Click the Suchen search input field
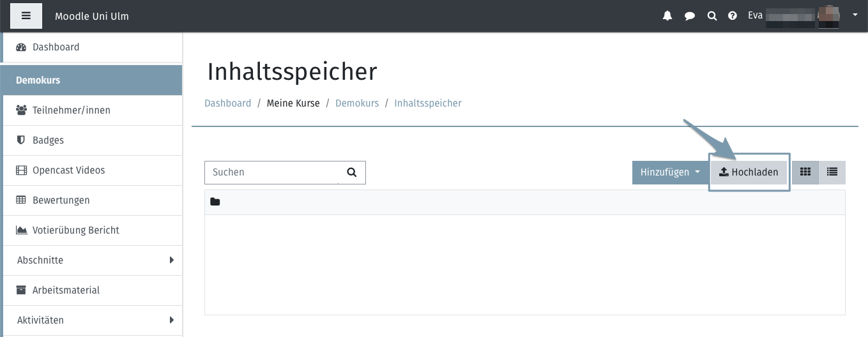Viewport: 868px width, 337px height. pyautogui.click(x=271, y=172)
